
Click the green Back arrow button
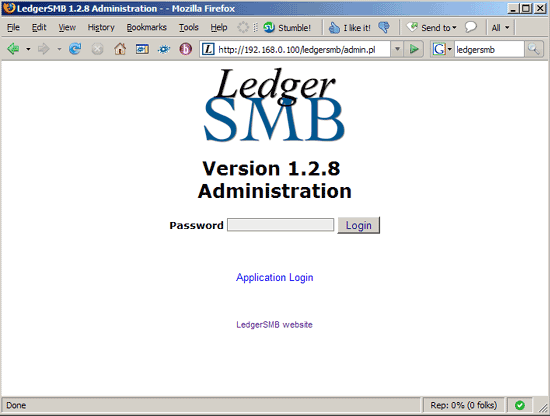[13, 49]
